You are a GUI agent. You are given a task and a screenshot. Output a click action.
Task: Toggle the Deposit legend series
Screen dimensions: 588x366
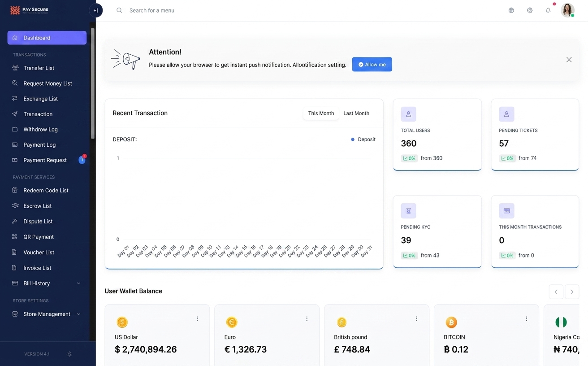363,139
